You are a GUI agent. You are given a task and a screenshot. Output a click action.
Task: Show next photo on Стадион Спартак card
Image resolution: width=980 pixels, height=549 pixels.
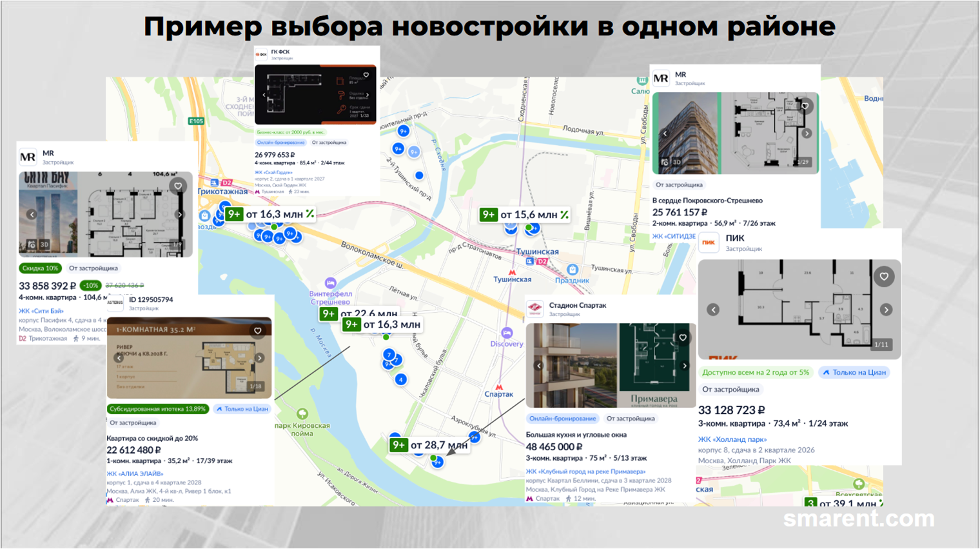tap(685, 366)
